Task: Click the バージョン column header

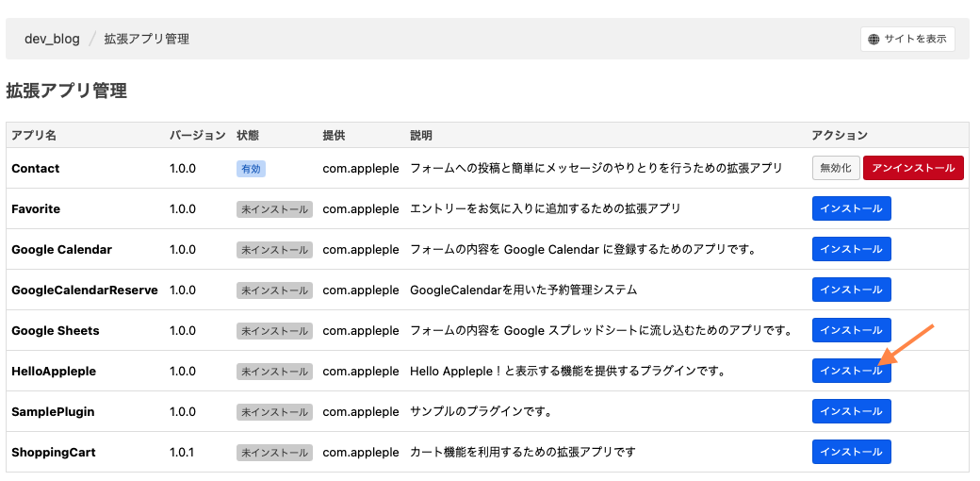Action: point(198,135)
